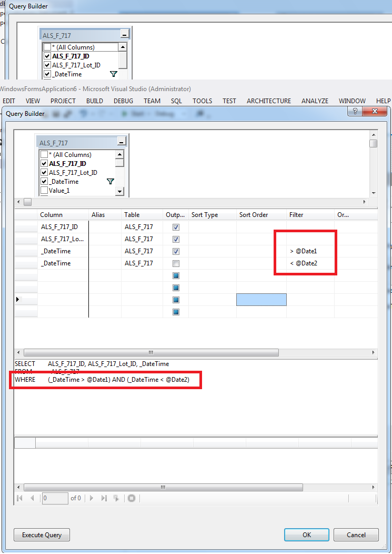Click the OK button
Image resolution: width=392 pixels, height=554 pixels.
point(307,535)
